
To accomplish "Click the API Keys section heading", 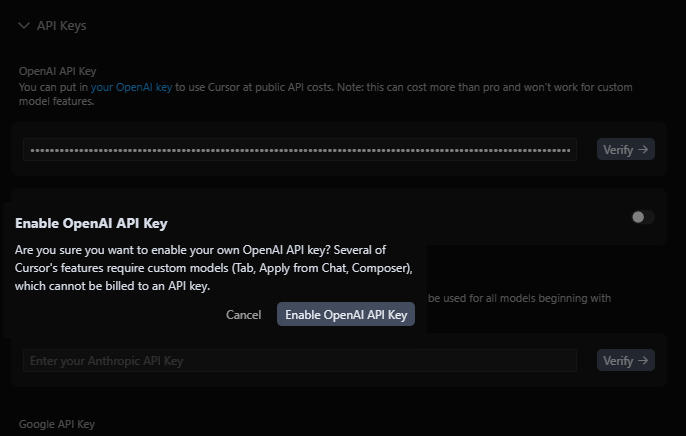I will [61, 26].
